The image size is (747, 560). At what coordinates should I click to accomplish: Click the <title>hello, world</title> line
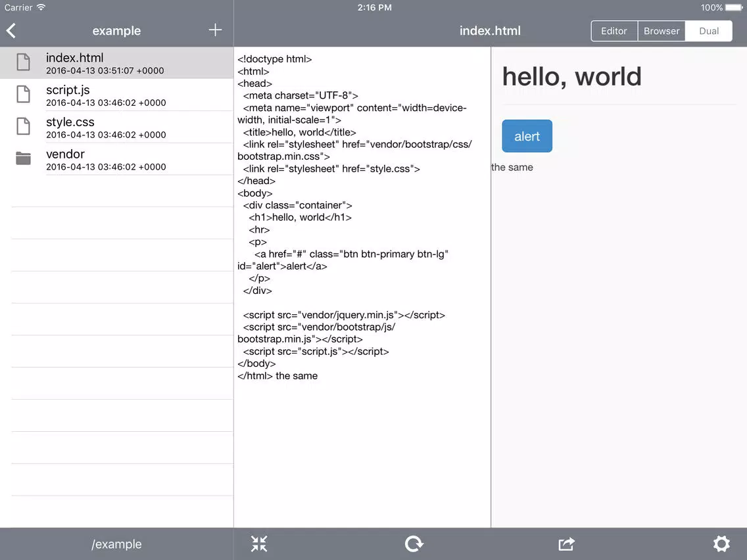click(x=300, y=132)
